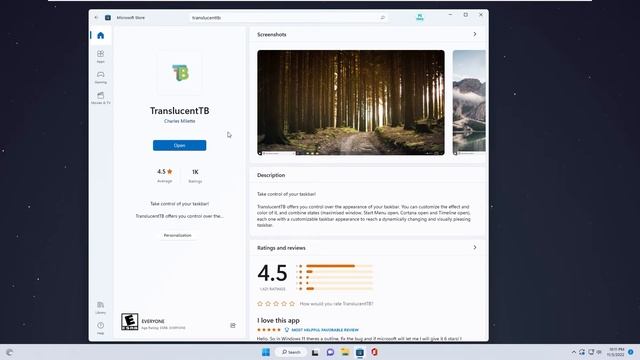Open Apps section in the sidebar
Viewport: 640px width, 360px height.
click(100, 56)
